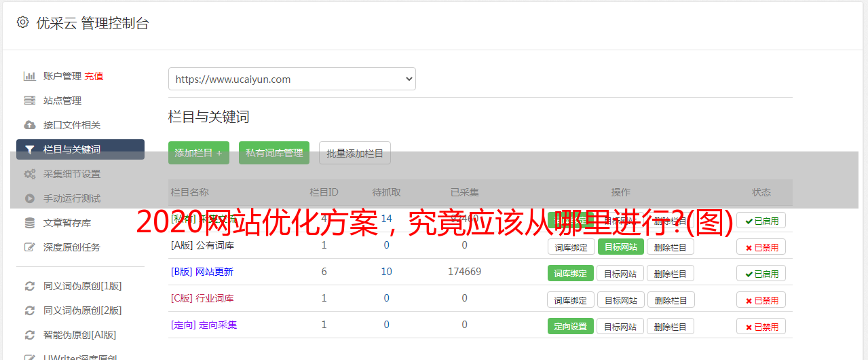The image size is (868, 360).
Task: Click green 定向设置 in the 定向采集 row
Action: point(571,327)
